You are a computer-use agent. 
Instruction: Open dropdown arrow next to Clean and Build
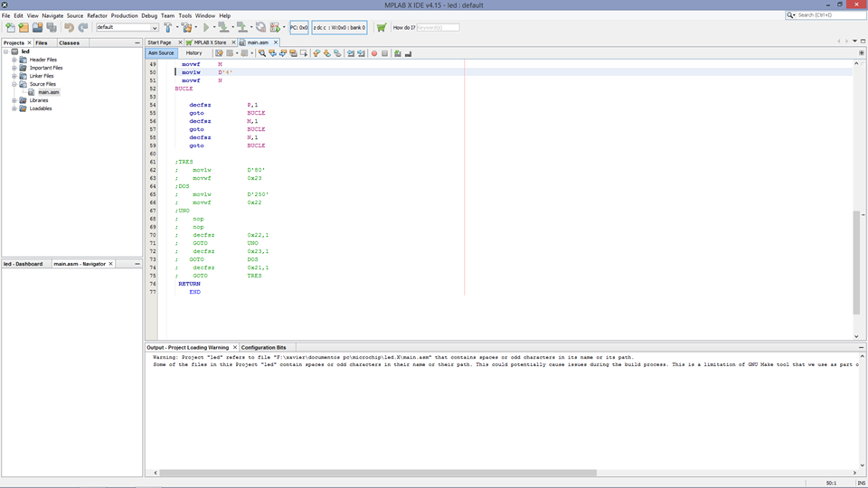point(196,27)
